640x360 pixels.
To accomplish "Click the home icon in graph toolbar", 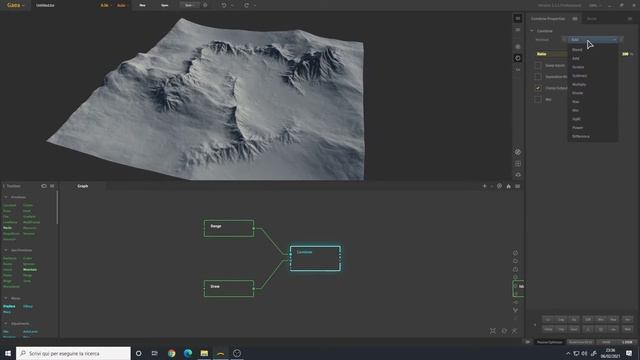I will point(509,186).
